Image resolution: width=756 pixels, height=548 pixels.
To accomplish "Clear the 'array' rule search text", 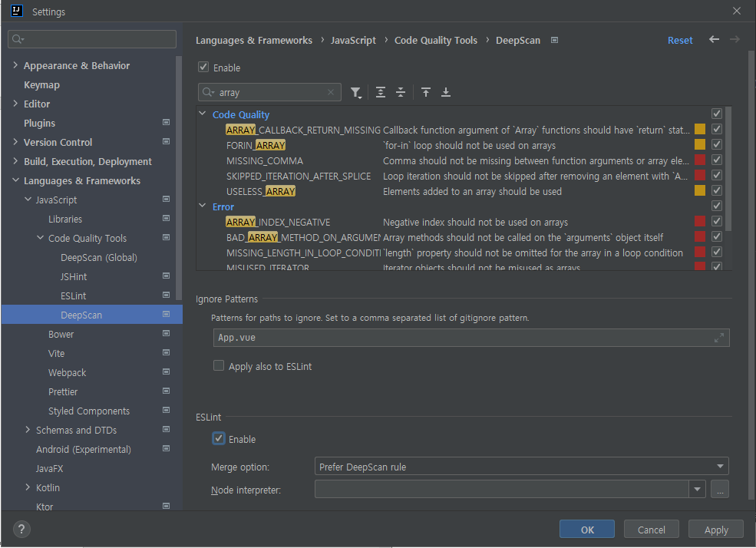I will click(331, 92).
